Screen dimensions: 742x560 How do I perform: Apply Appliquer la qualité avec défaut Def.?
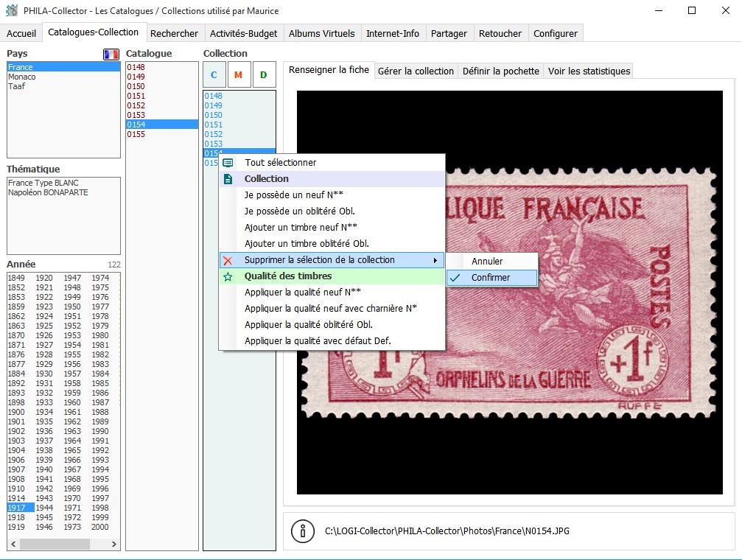click(332, 341)
